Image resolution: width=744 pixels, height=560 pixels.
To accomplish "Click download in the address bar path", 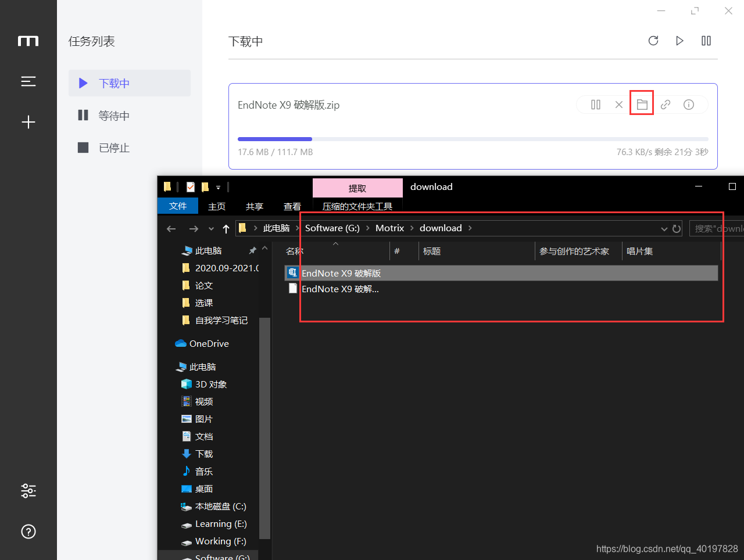I will click(x=441, y=228).
